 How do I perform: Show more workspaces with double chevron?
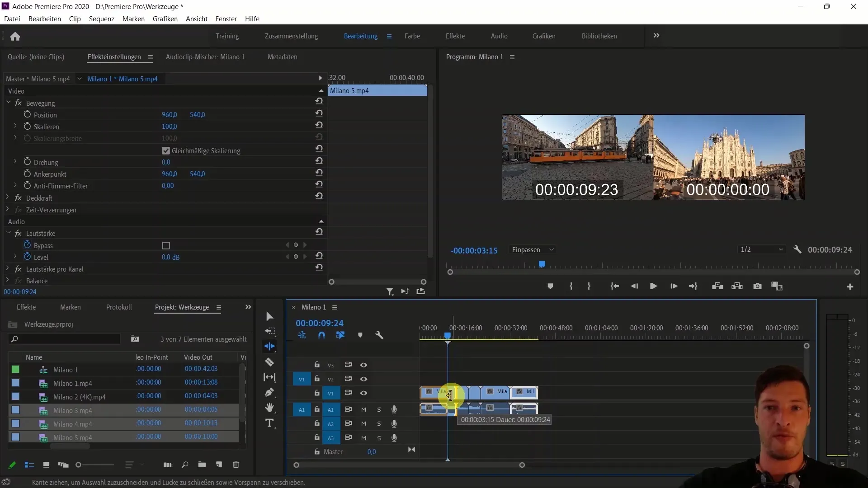pyautogui.click(x=656, y=35)
